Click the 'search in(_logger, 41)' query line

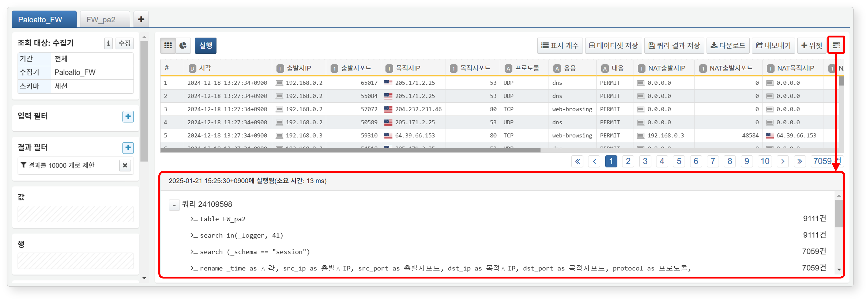pyautogui.click(x=241, y=236)
